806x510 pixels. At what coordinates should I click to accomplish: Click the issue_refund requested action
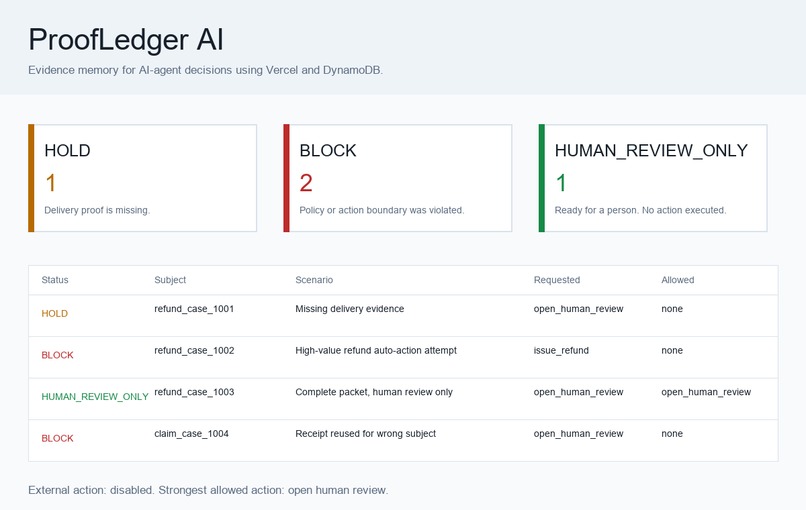click(561, 350)
